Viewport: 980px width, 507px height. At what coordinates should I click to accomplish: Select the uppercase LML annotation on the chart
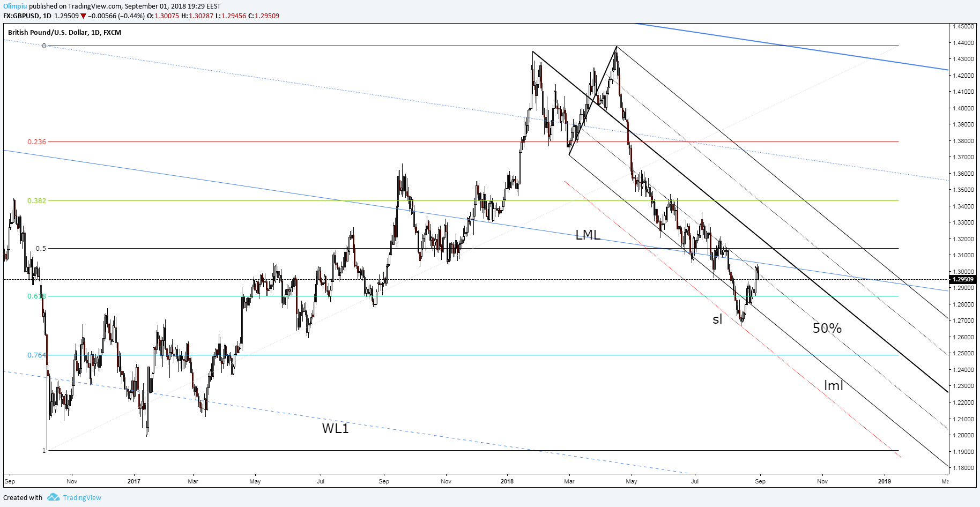tap(588, 235)
